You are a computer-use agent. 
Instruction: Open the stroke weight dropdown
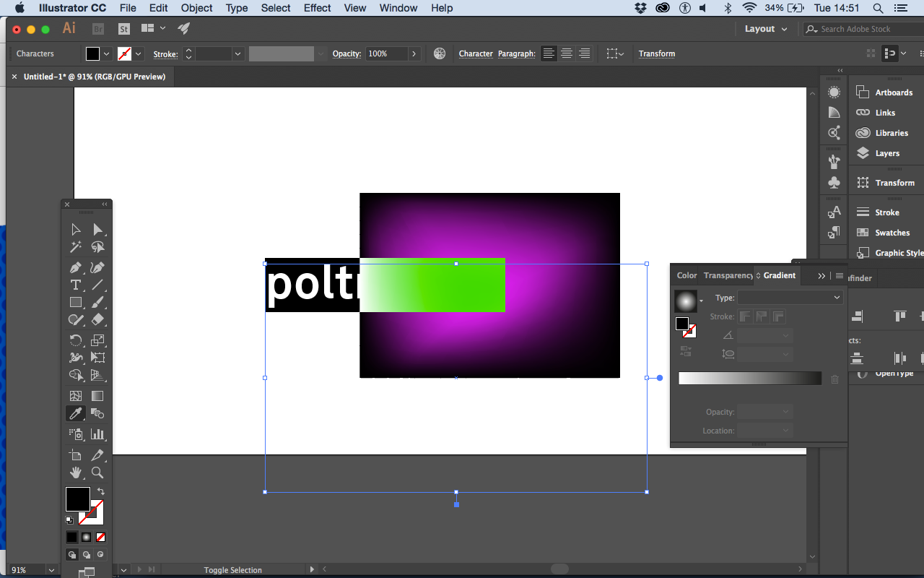pos(237,53)
